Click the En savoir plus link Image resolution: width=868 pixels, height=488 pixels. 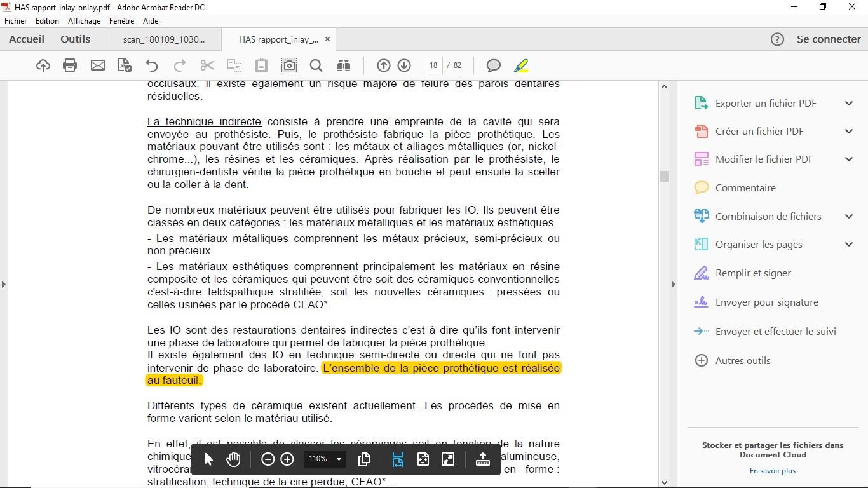[x=773, y=471]
